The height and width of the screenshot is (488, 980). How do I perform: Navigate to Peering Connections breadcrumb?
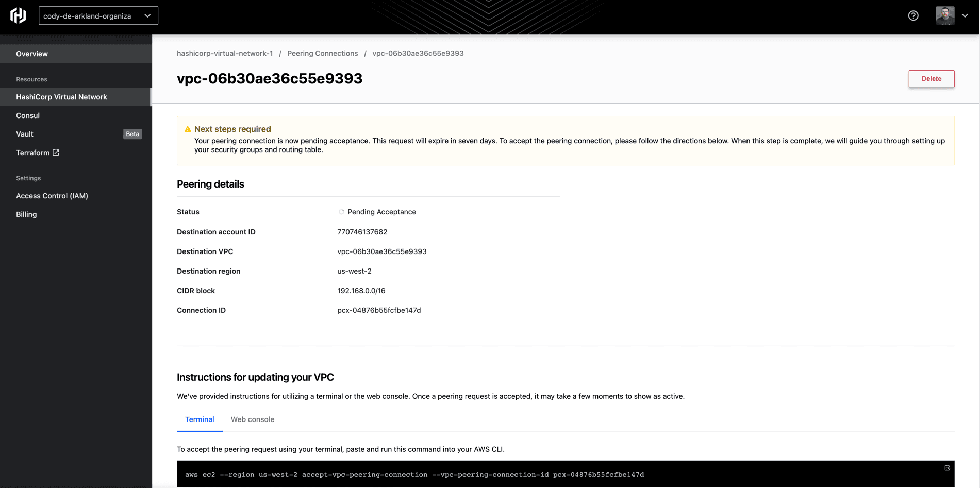322,53
